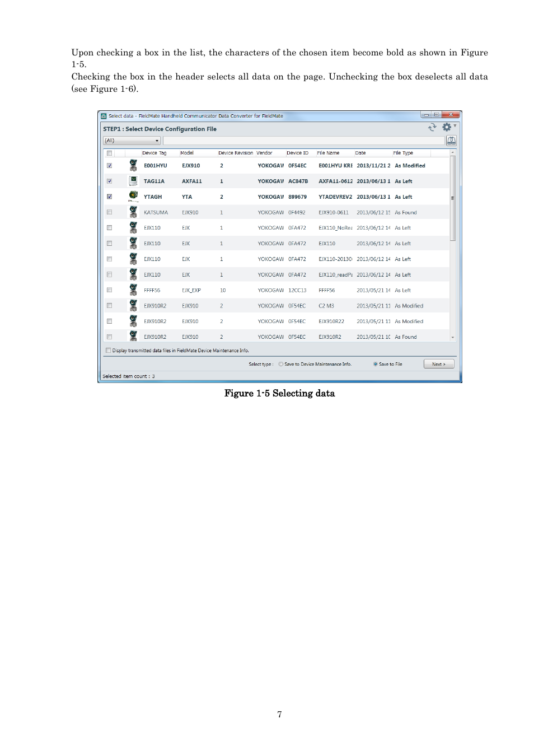Click the EJX910-0611 file name cell
Viewport: 534px width, 756px height.
334,213
